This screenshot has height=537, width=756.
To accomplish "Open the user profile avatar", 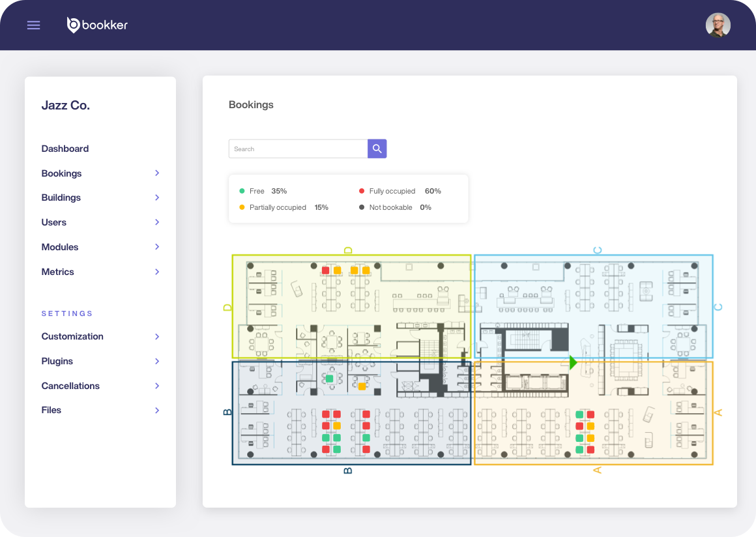I will point(718,25).
